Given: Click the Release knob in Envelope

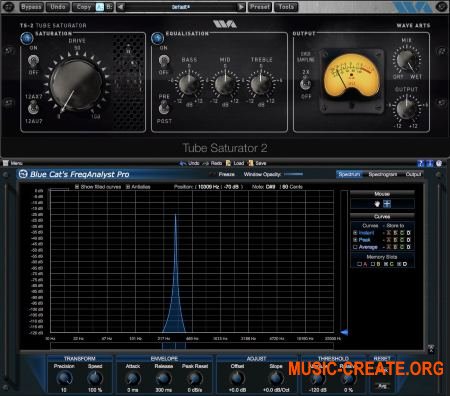Looking at the screenshot, I should tap(163, 378).
